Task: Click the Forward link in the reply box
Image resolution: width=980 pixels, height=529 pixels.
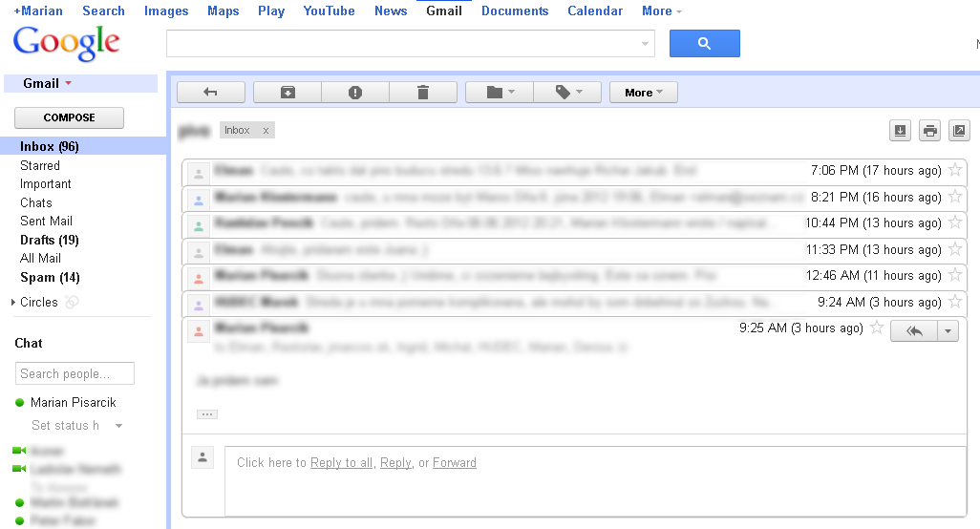Action: 455,463
